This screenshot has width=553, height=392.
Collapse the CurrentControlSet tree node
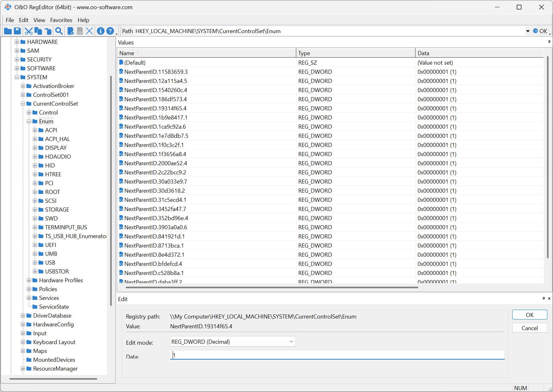pos(23,104)
